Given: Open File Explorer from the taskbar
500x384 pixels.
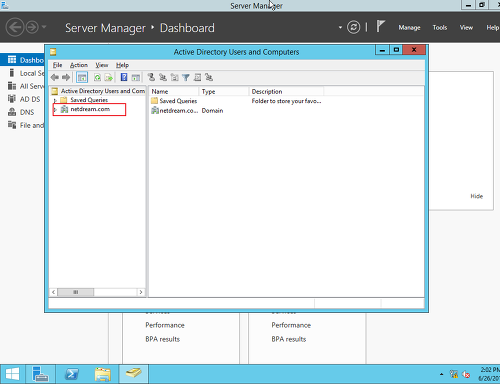Looking at the screenshot, I should [103, 374].
